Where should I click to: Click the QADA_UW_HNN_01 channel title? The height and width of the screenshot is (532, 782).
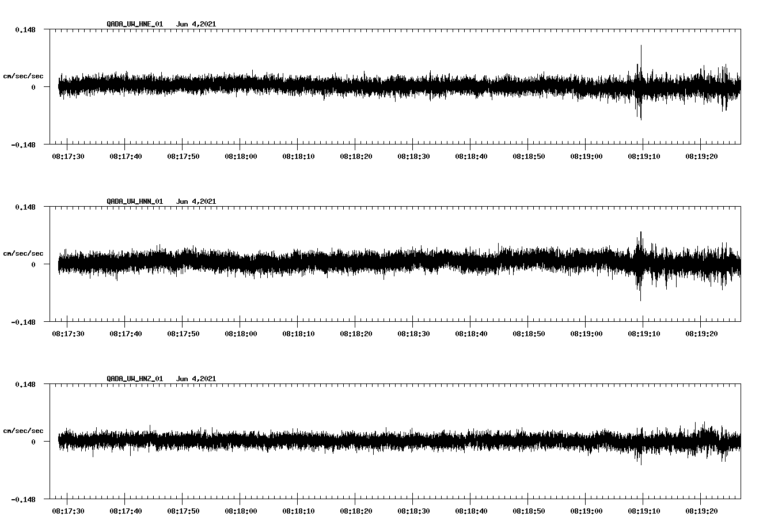(135, 202)
